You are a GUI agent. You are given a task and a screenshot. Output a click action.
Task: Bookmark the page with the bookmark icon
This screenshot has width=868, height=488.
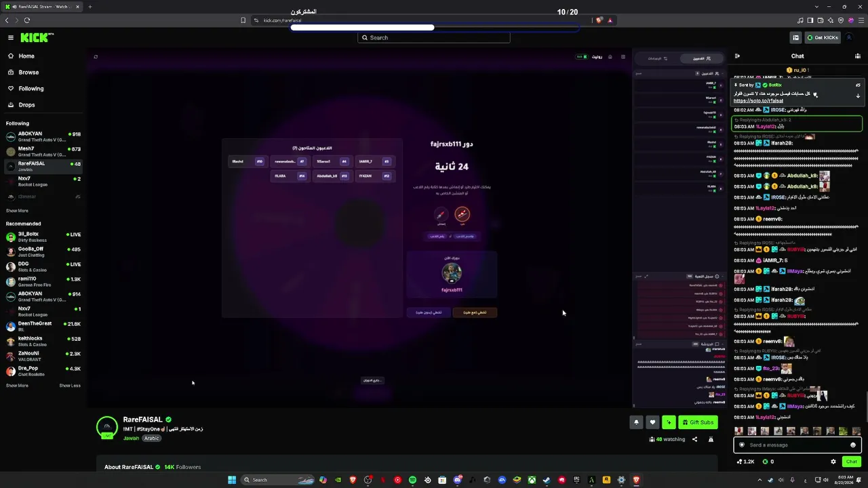[x=243, y=20]
